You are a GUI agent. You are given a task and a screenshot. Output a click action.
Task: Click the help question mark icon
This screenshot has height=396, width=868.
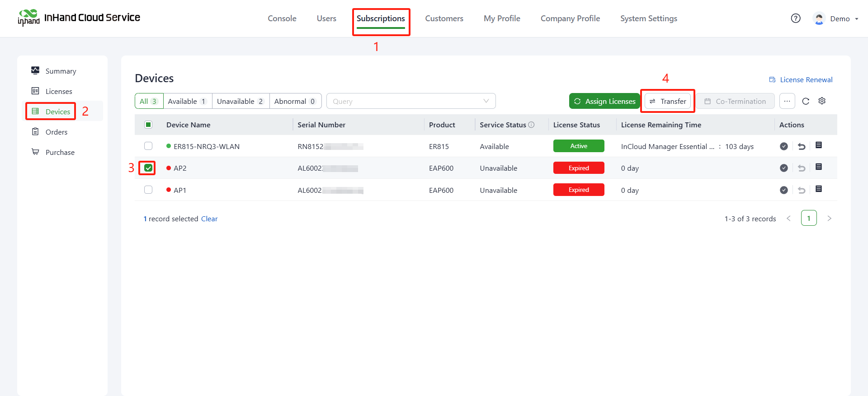796,19
